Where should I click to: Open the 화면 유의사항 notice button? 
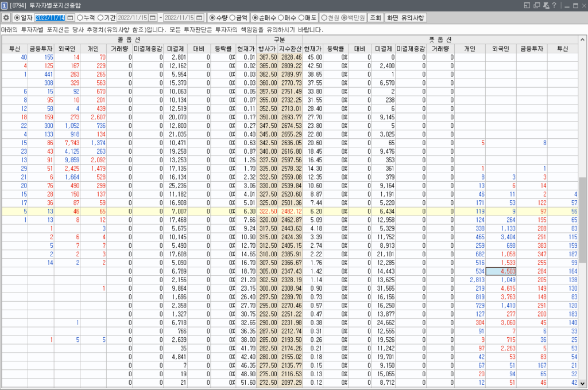click(x=405, y=17)
